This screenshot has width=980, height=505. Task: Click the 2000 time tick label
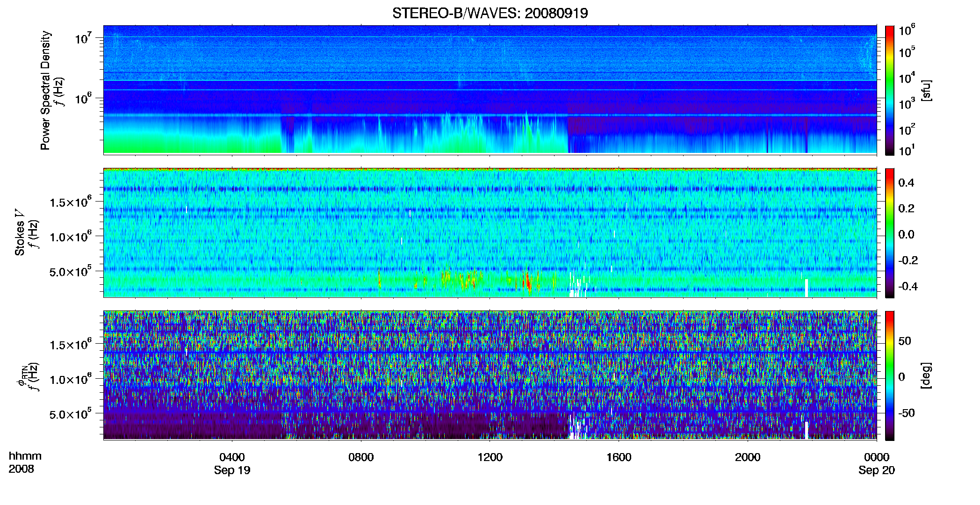tap(748, 457)
